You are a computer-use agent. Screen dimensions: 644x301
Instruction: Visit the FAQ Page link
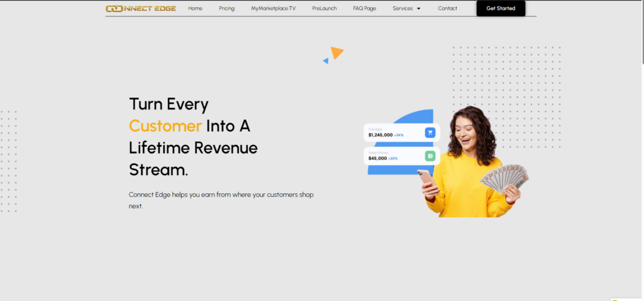pyautogui.click(x=364, y=8)
